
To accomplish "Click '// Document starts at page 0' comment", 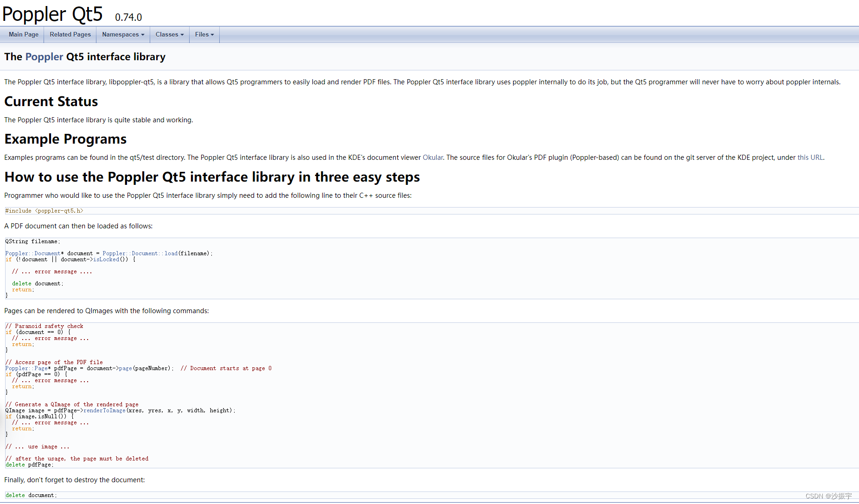I will pyautogui.click(x=226, y=368).
